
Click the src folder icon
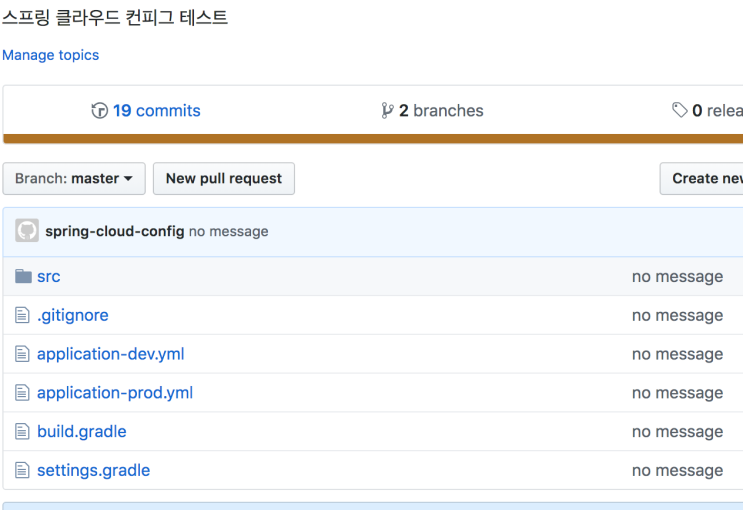(x=23, y=276)
